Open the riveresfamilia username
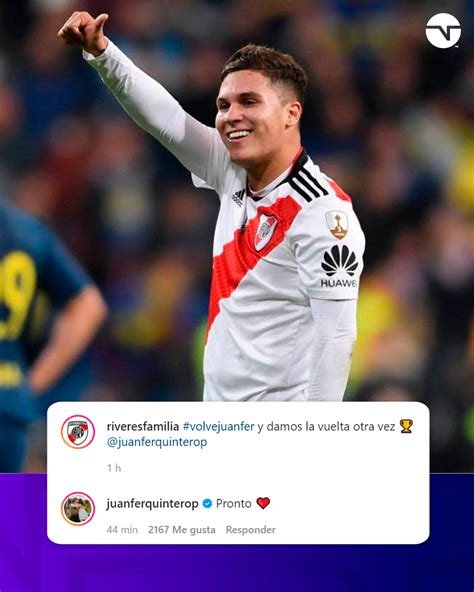The image size is (474, 592). [143, 427]
